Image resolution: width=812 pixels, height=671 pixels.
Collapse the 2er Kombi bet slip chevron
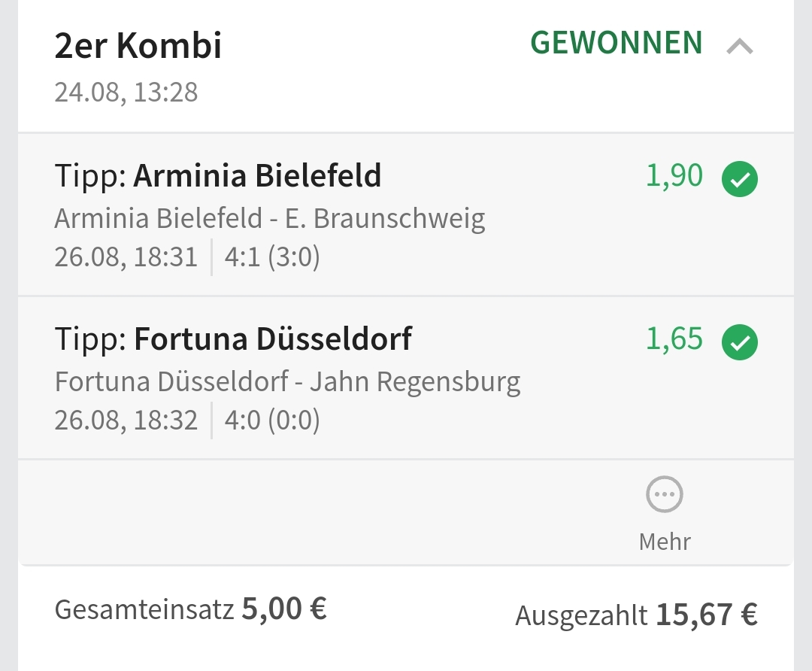pyautogui.click(x=740, y=47)
